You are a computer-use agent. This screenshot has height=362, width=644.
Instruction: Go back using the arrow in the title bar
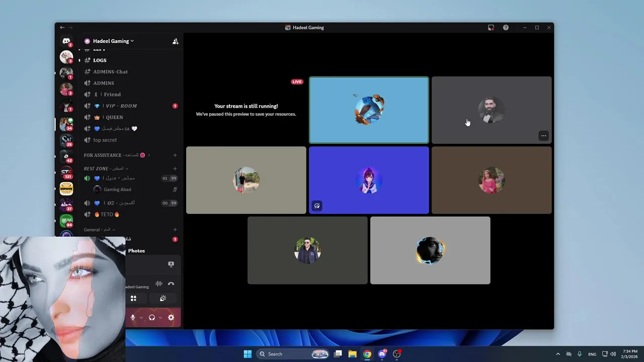(x=62, y=28)
